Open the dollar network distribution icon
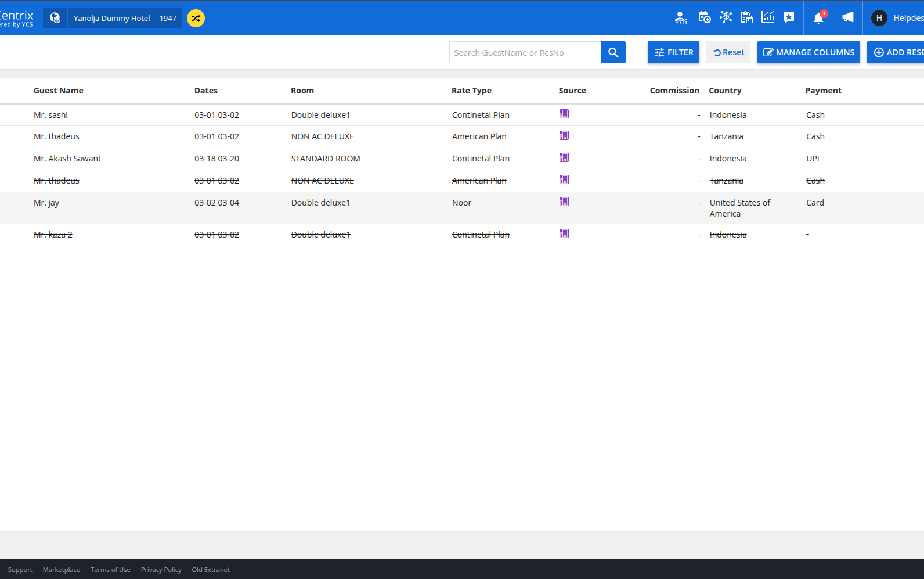 coord(726,17)
